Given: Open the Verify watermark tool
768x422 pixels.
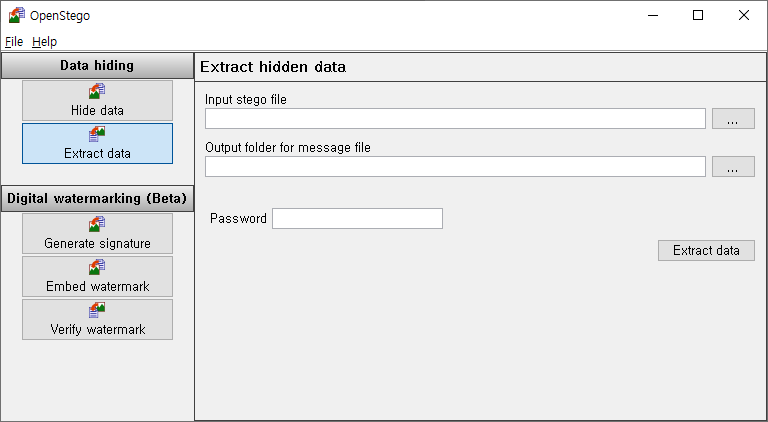Looking at the screenshot, I should click(x=97, y=319).
